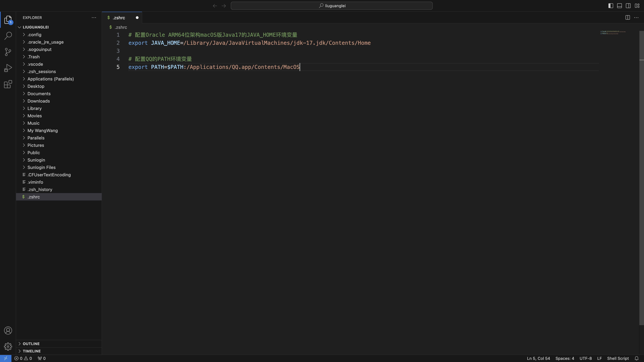Select the .zshrc file in Explorer
Viewport: 644px width, 362px height.
(59, 197)
